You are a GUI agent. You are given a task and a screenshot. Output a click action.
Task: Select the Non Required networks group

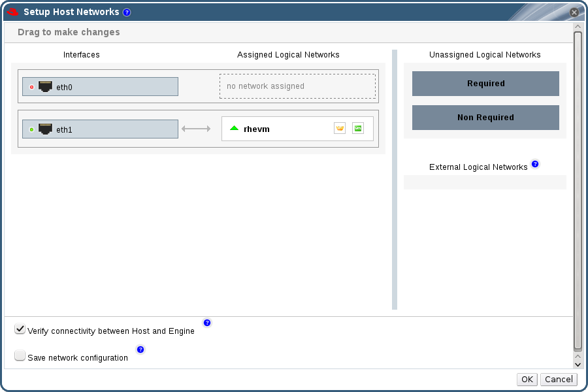pos(485,118)
